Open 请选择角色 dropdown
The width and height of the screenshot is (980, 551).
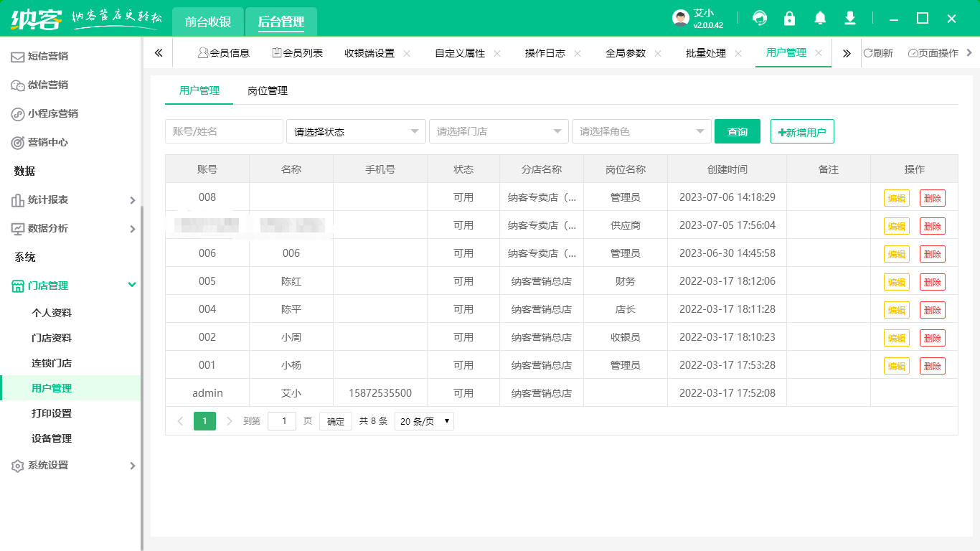click(x=641, y=131)
